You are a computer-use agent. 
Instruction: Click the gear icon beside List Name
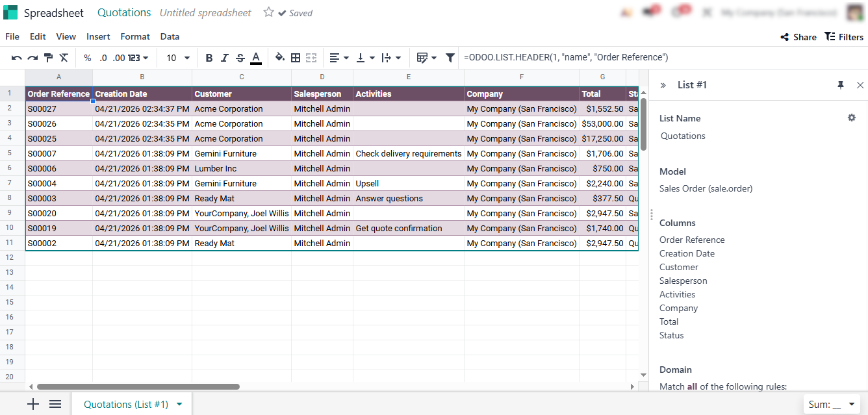click(851, 118)
